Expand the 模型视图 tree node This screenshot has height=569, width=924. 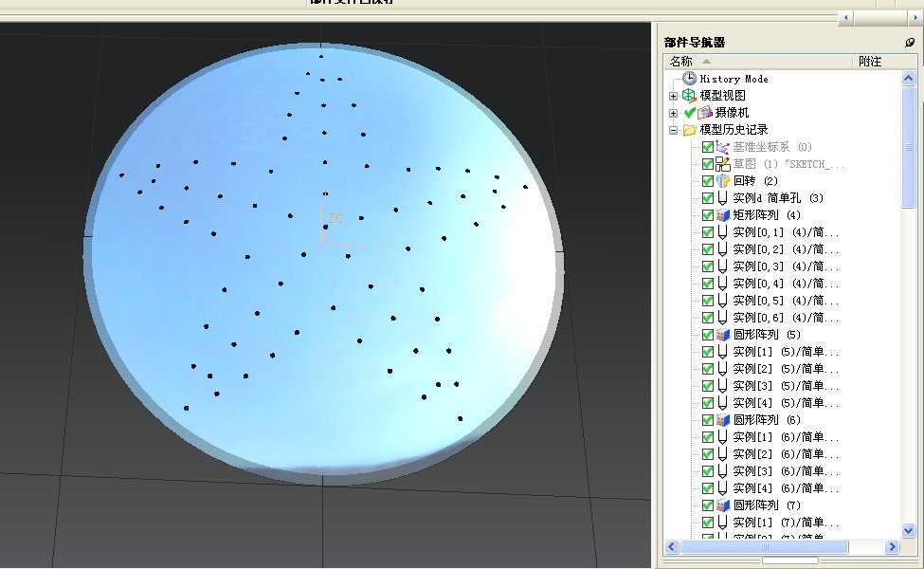click(674, 96)
